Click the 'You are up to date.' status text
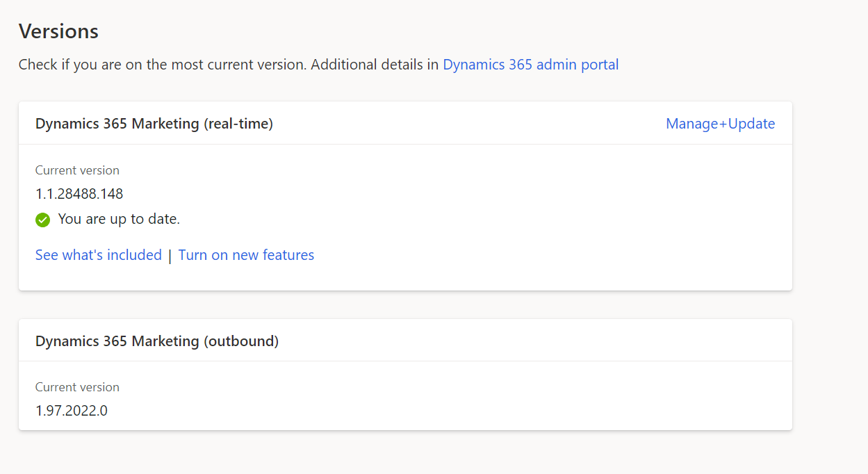868x474 pixels. pyautogui.click(x=119, y=219)
